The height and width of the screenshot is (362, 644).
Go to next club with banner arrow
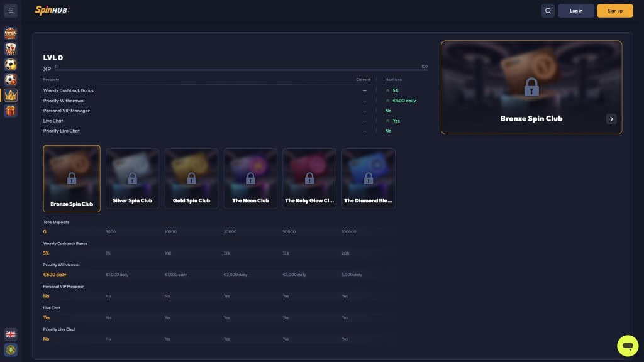(611, 119)
